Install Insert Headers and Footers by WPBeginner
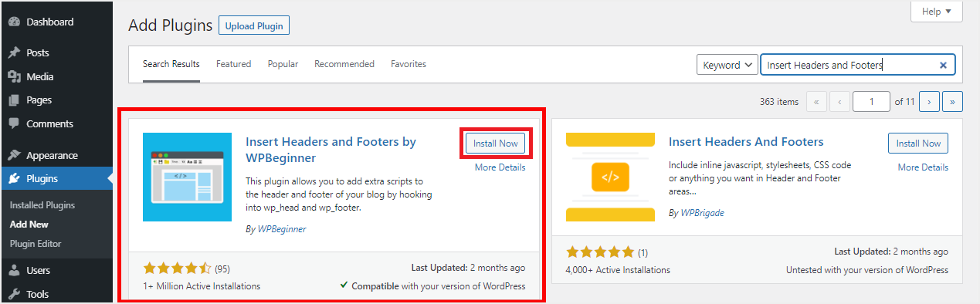980x304 pixels. [x=495, y=144]
